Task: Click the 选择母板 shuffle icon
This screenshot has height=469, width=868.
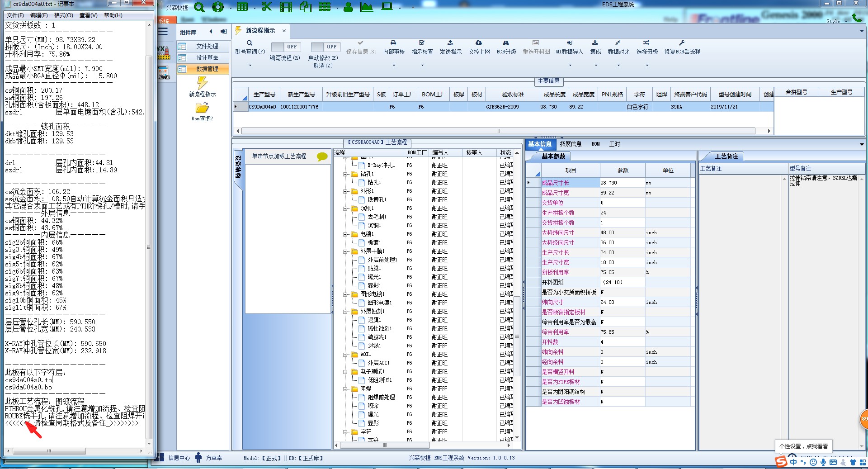Action: click(x=646, y=43)
